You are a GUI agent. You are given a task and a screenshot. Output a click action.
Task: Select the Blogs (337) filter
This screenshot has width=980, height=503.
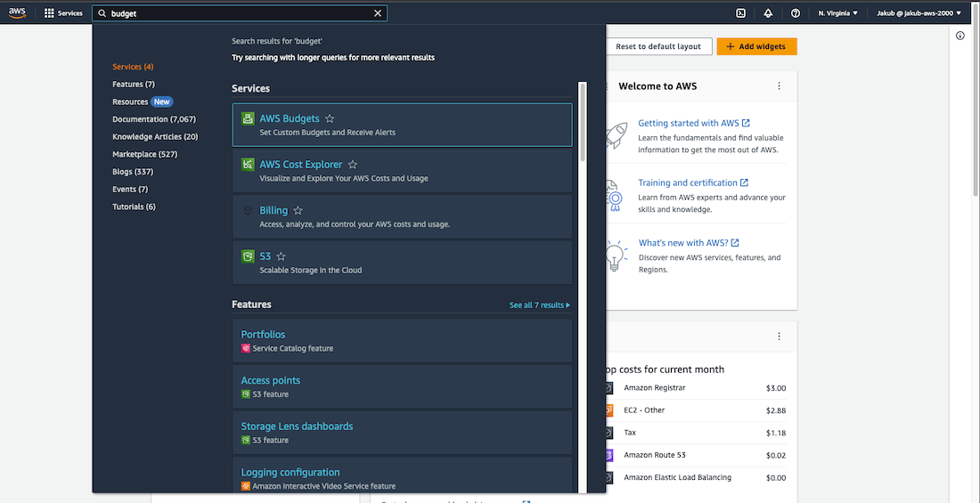click(x=133, y=172)
